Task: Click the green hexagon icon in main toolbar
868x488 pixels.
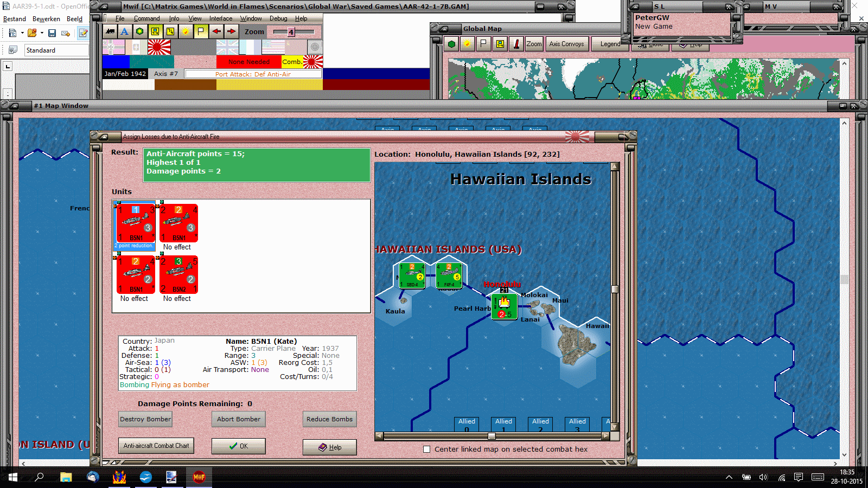Action: [140, 31]
